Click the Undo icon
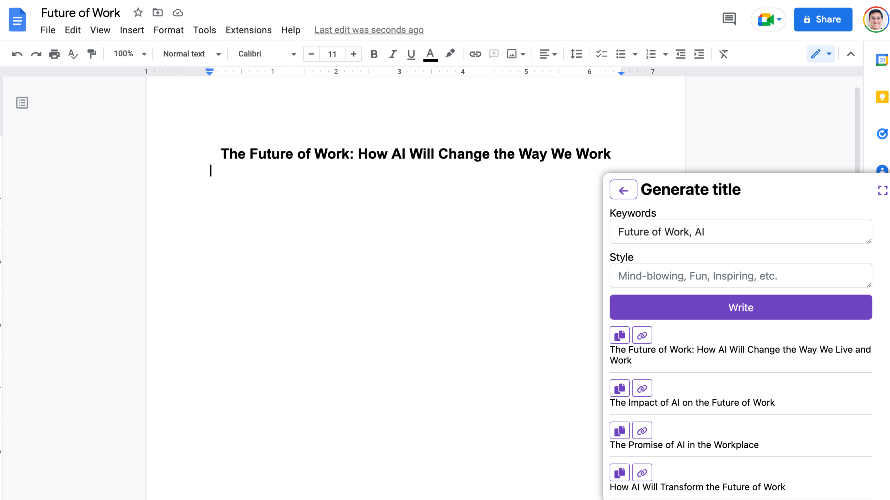The image size is (890, 500). (x=17, y=54)
